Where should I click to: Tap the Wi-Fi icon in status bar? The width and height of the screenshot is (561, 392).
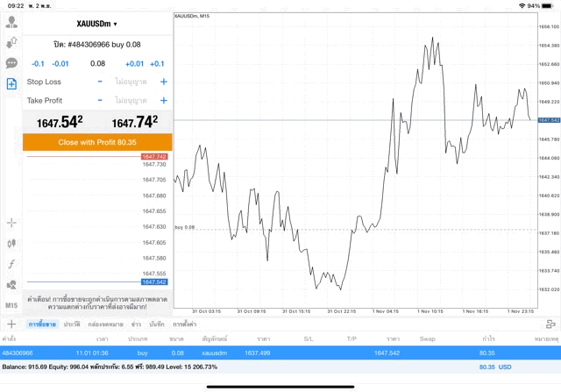(522, 6)
